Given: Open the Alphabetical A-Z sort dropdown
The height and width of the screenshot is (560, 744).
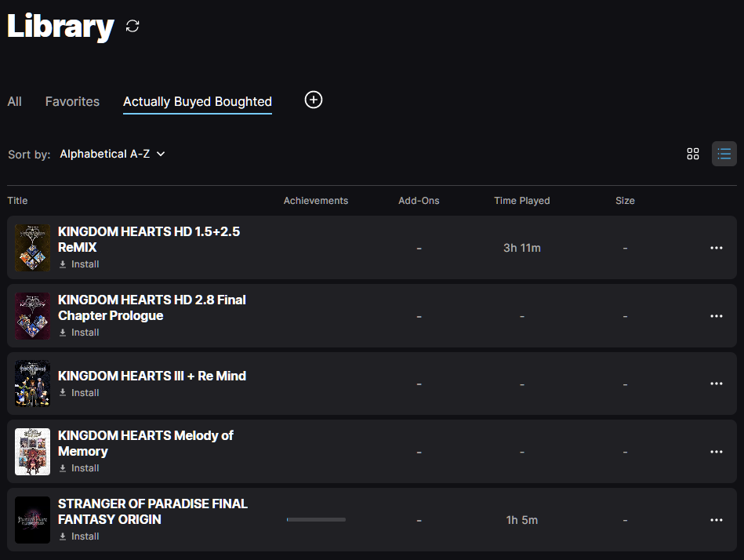Looking at the screenshot, I should tap(112, 154).
